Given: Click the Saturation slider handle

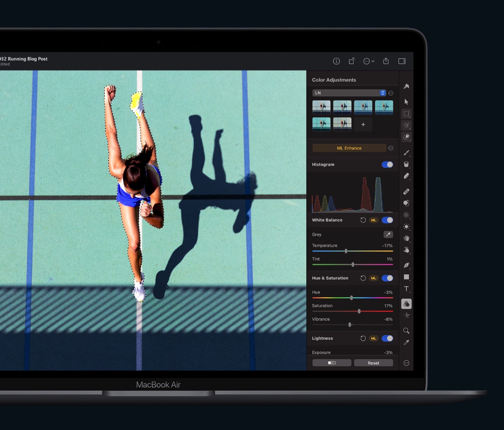Looking at the screenshot, I should 359,311.
